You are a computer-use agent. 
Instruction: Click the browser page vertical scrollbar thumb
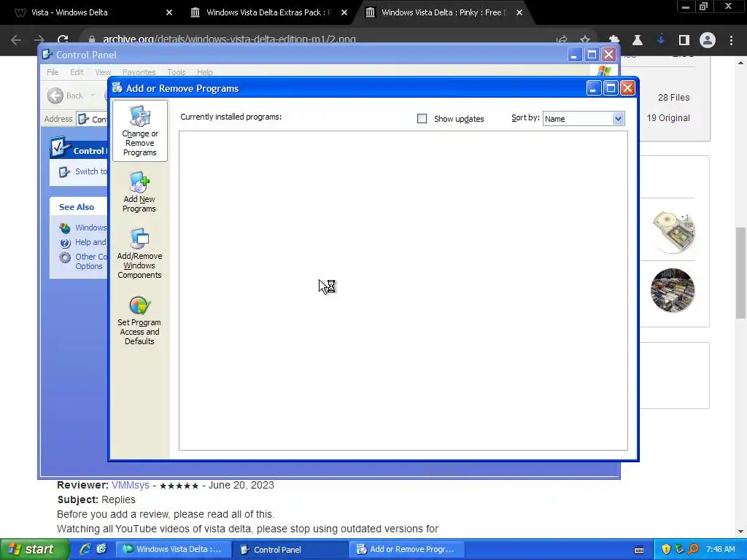[740, 273]
